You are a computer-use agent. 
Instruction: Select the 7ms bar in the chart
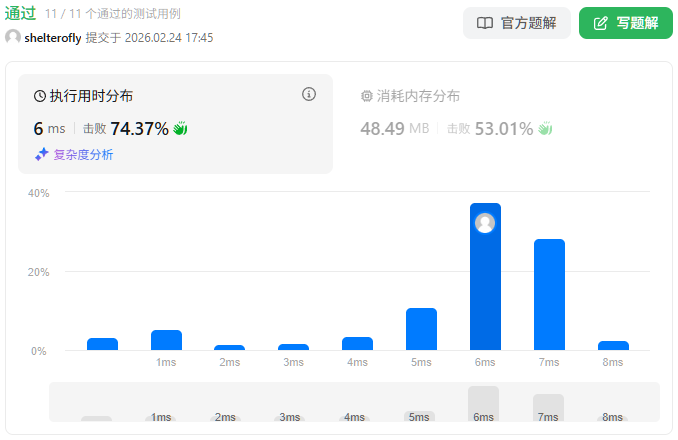549,295
